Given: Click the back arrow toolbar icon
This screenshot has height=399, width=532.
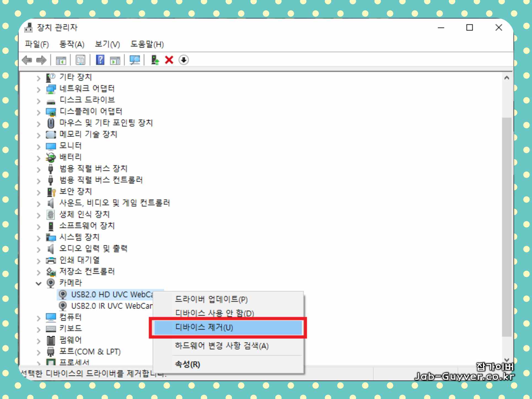Looking at the screenshot, I should pos(27,60).
